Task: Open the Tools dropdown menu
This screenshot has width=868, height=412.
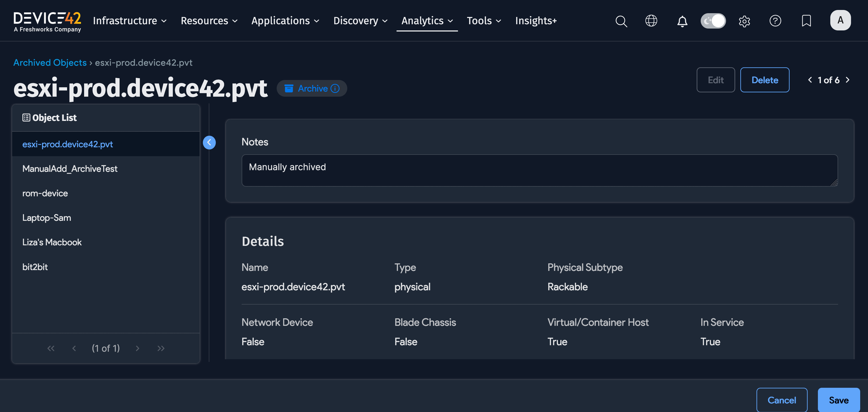Action: pos(484,21)
